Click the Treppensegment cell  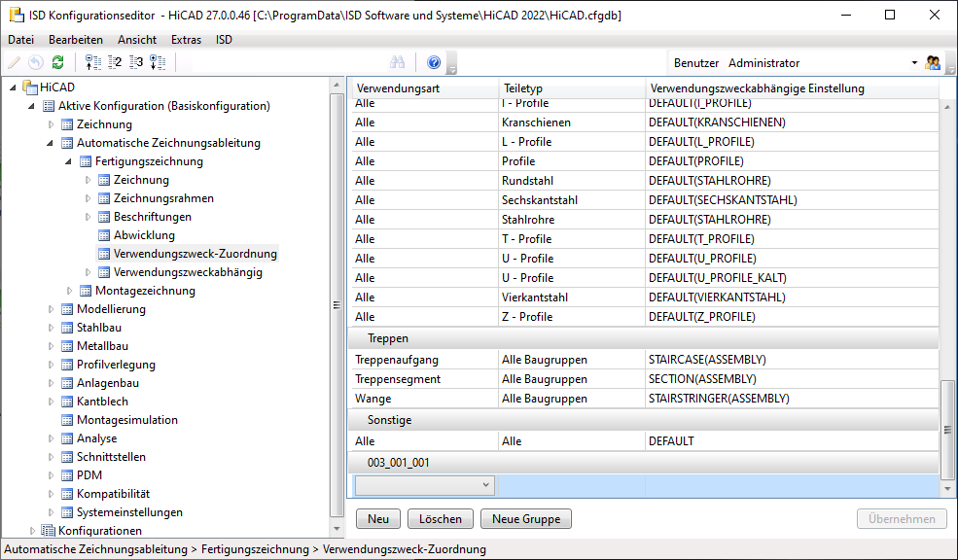(x=424, y=379)
